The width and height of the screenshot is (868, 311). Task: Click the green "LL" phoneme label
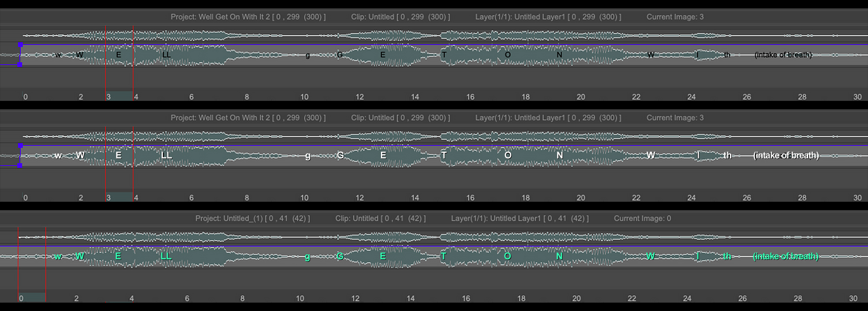tap(166, 256)
